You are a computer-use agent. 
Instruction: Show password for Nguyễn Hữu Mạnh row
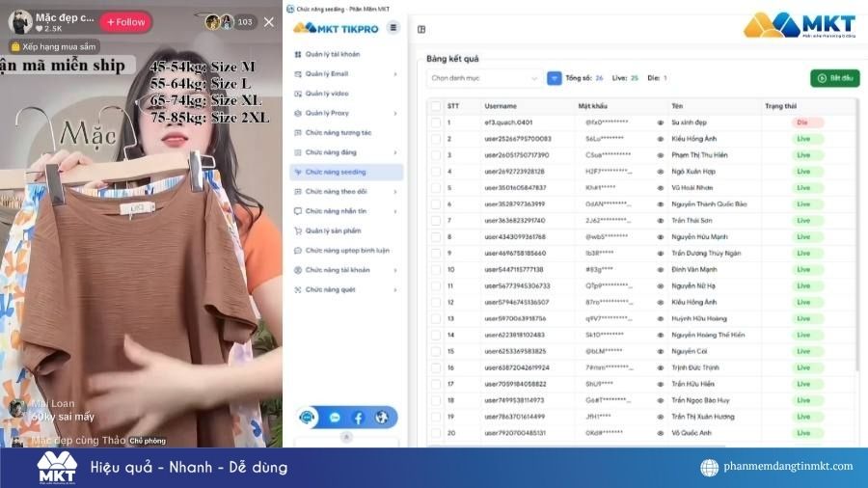(660, 237)
